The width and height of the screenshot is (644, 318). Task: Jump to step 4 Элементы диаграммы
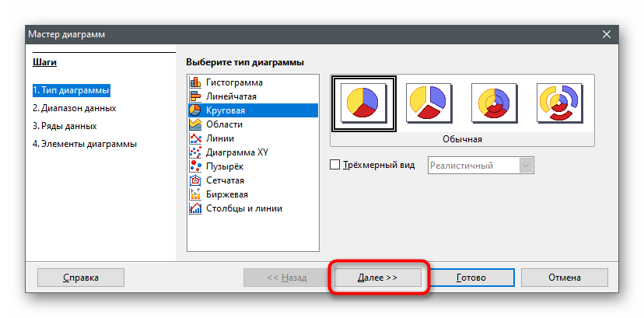point(84,143)
